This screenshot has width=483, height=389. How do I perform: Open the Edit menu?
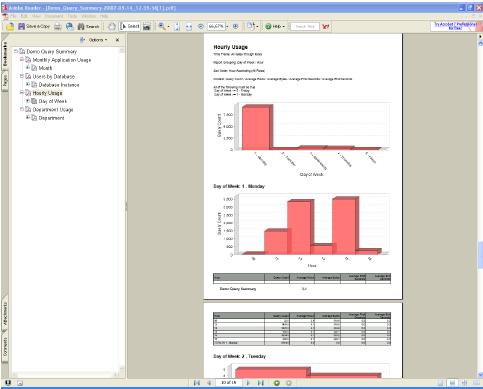click(x=24, y=16)
